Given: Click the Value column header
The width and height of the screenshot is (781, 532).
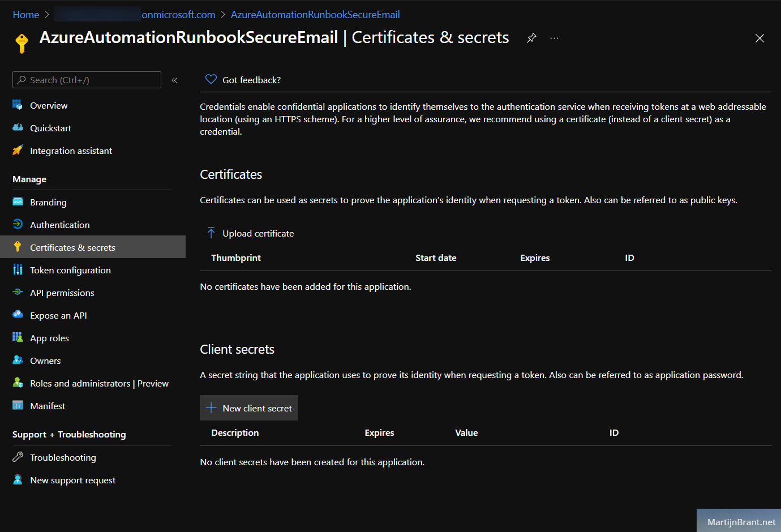Looking at the screenshot, I should coord(466,432).
